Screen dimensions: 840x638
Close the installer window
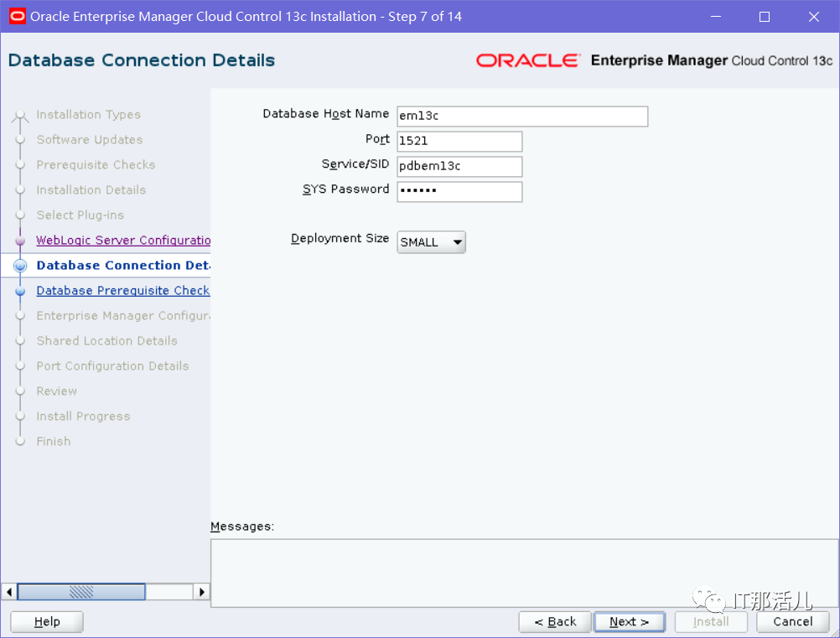(x=814, y=17)
